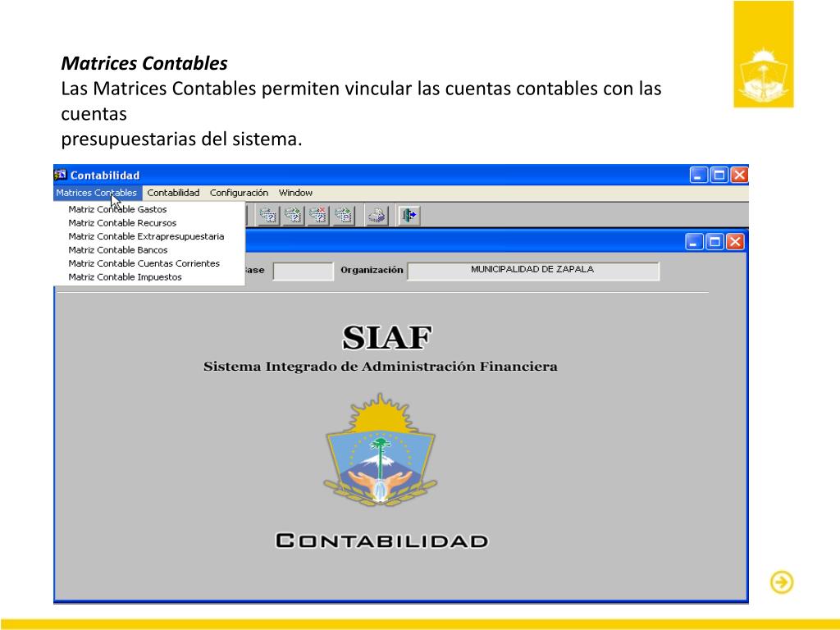Click the printer icon in the toolbar
Image resolution: width=840 pixels, height=630 pixels.
click(377, 216)
